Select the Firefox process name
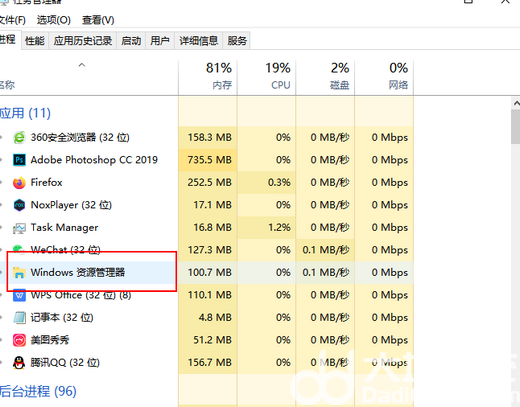The width and height of the screenshot is (520, 407). pyautogui.click(x=47, y=183)
